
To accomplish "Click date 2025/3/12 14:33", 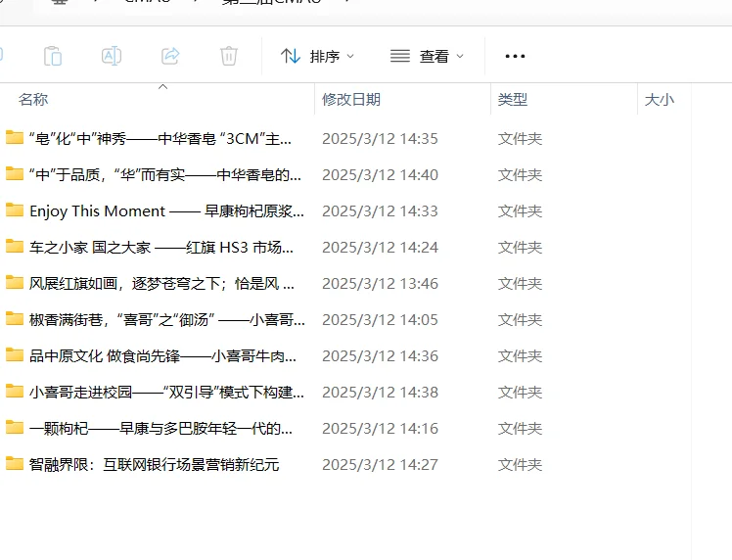I will 380,211.
